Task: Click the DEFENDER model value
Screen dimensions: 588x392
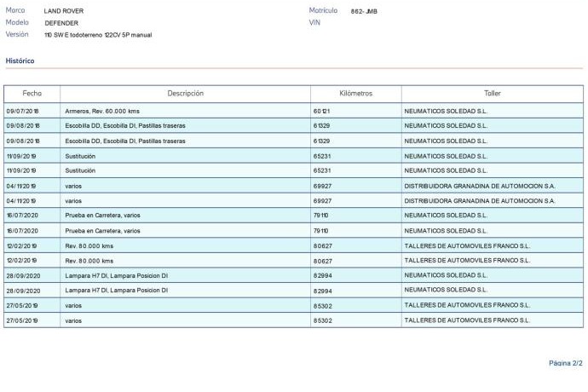Action: click(x=61, y=23)
